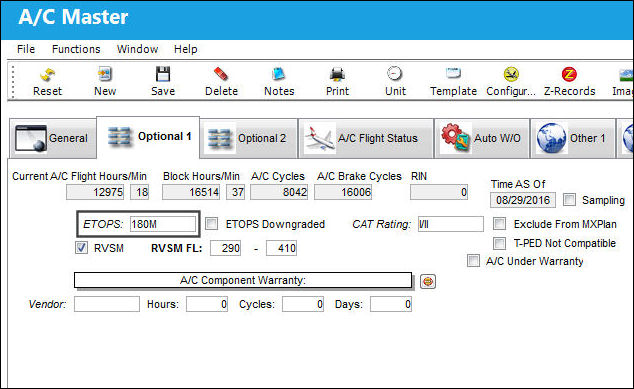
Task: Click the RIN field
Action: [439, 192]
